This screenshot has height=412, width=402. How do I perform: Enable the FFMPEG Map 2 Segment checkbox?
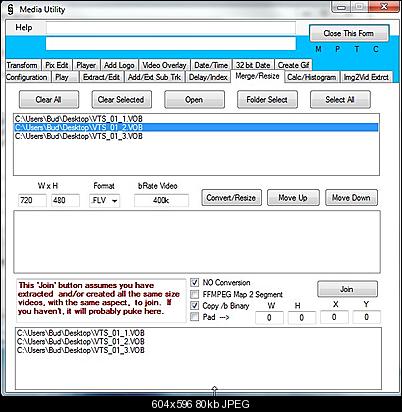[x=195, y=294]
